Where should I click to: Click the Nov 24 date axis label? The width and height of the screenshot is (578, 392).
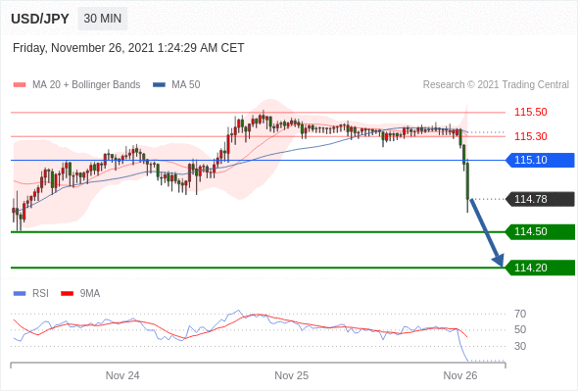click(122, 375)
